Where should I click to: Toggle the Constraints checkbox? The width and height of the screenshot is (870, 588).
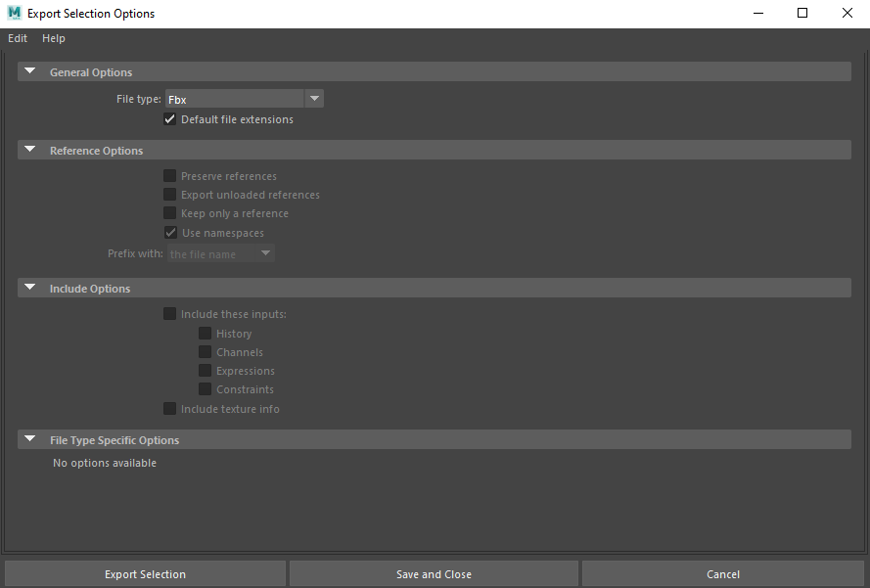tap(205, 388)
